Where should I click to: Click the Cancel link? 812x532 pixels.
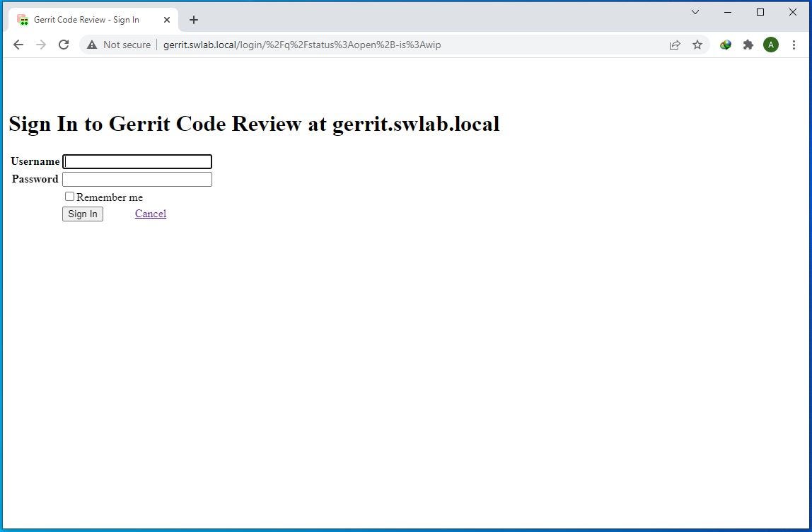click(x=150, y=214)
